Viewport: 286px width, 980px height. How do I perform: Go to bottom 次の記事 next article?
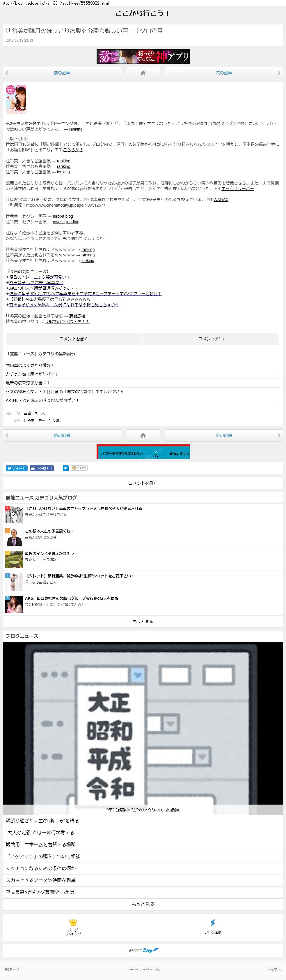224,435
